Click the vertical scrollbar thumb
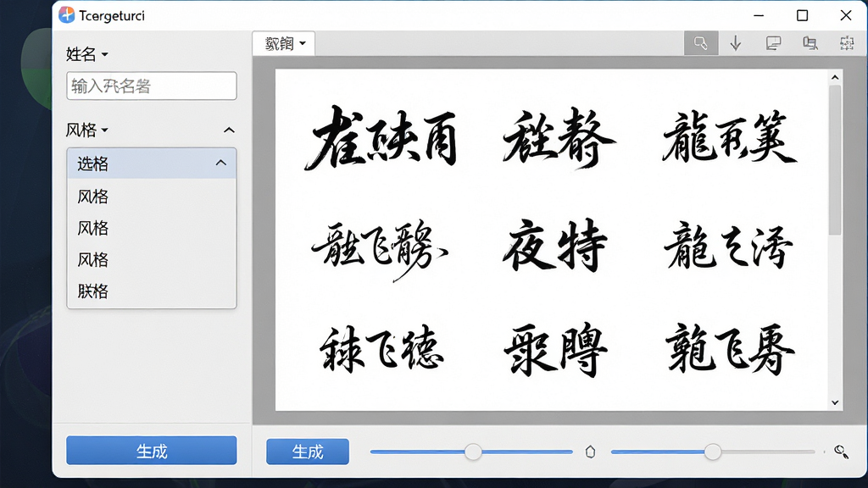The image size is (868, 488). [x=835, y=160]
